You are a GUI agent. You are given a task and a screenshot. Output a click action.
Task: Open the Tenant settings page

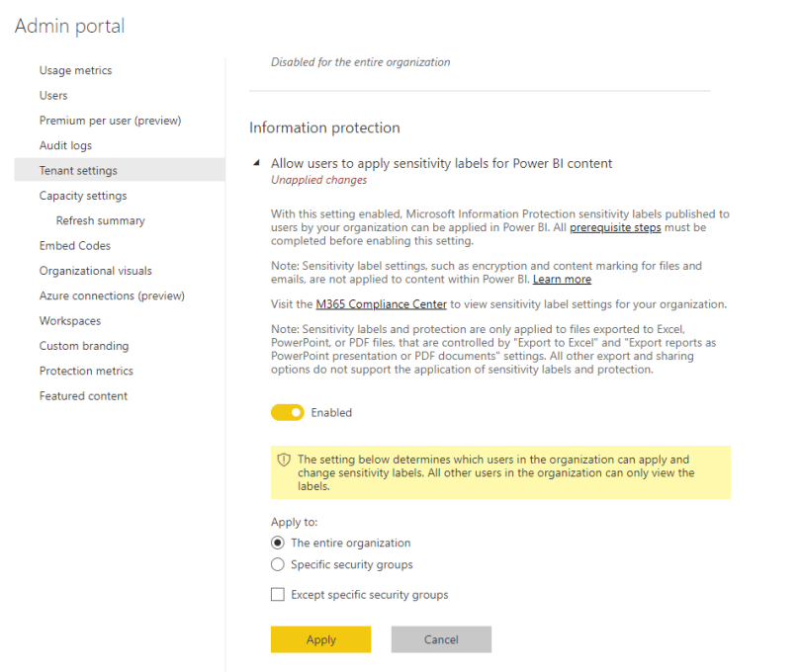pos(75,170)
